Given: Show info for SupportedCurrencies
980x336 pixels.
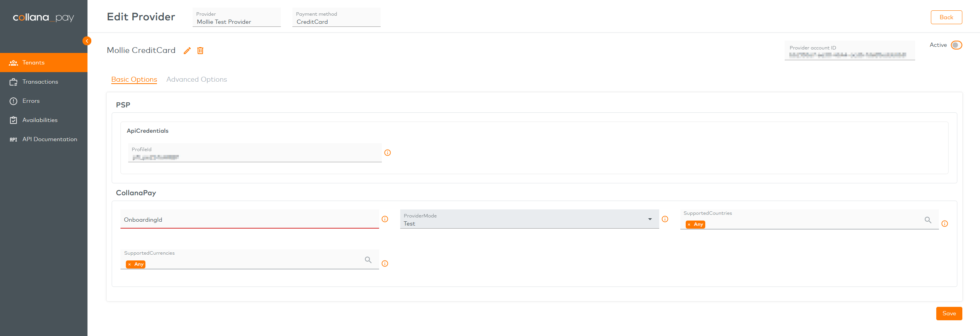Looking at the screenshot, I should click(385, 264).
